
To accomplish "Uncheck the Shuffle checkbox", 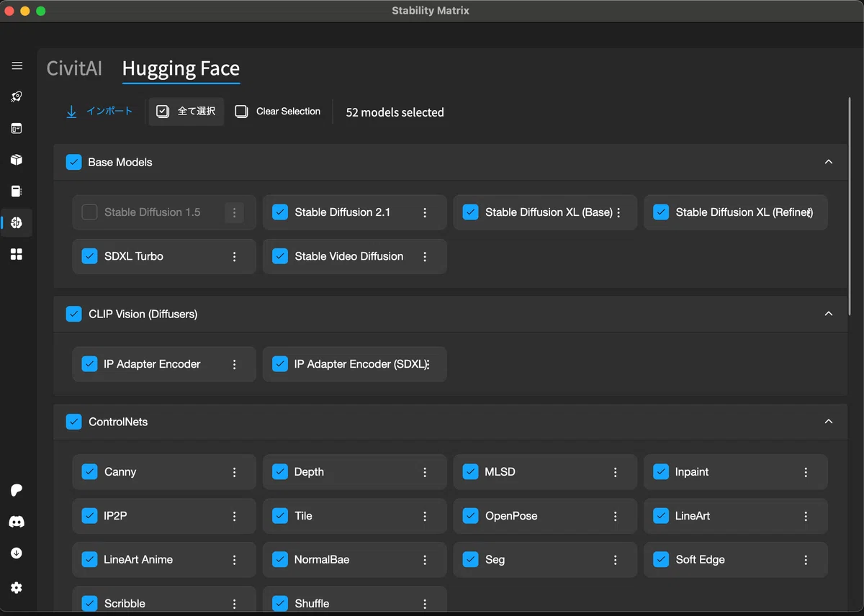I will pyautogui.click(x=280, y=604).
